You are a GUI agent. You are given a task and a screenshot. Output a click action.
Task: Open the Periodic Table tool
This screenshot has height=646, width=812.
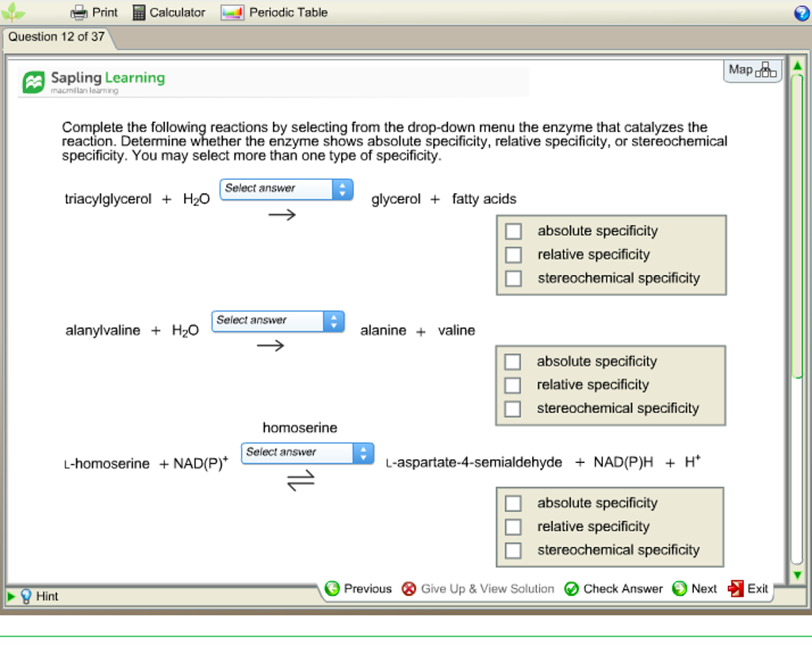(232, 12)
